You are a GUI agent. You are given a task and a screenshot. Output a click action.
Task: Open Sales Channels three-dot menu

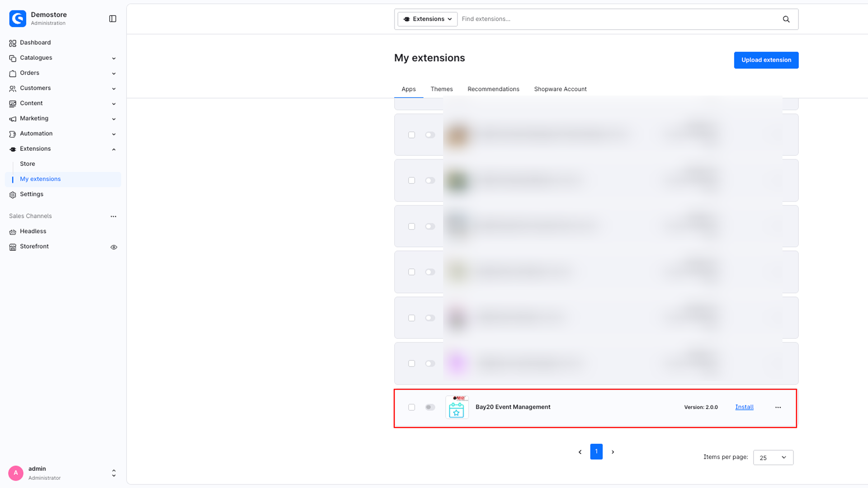point(113,216)
